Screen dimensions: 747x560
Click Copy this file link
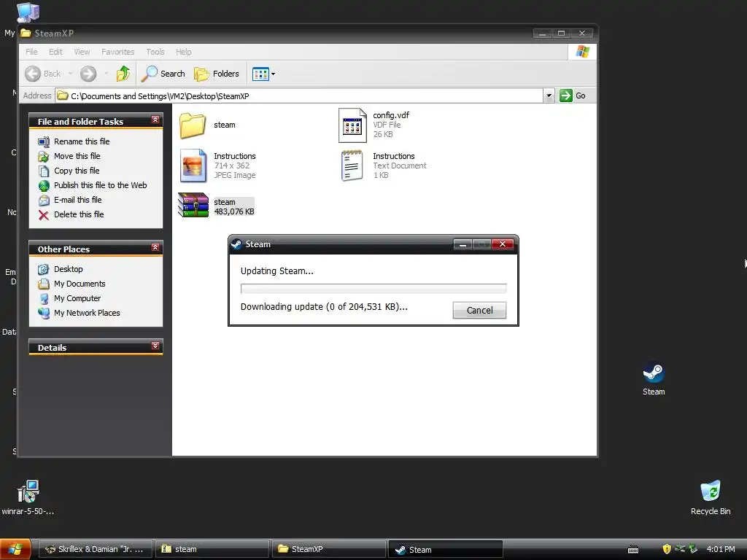(76, 171)
